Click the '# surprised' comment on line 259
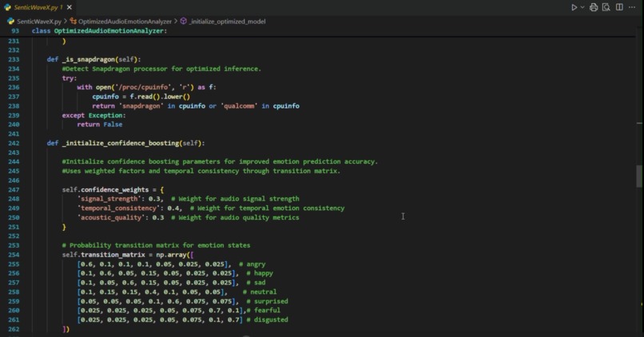Viewport: 644px width, 337px height. coord(267,301)
